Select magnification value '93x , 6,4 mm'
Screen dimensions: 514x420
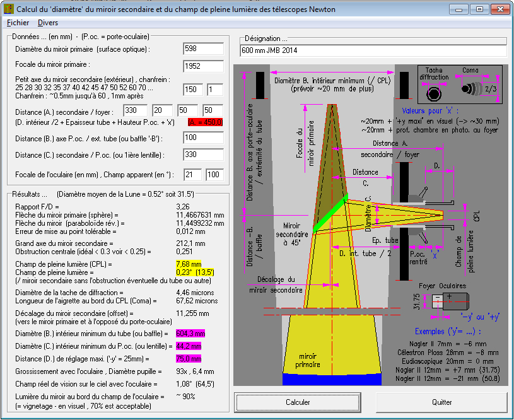point(195,371)
